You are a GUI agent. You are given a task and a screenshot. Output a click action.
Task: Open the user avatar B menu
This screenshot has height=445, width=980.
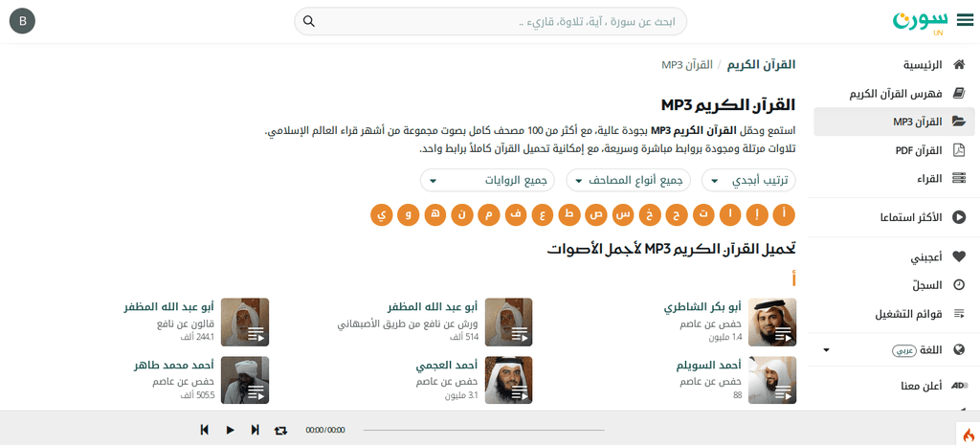(x=23, y=21)
